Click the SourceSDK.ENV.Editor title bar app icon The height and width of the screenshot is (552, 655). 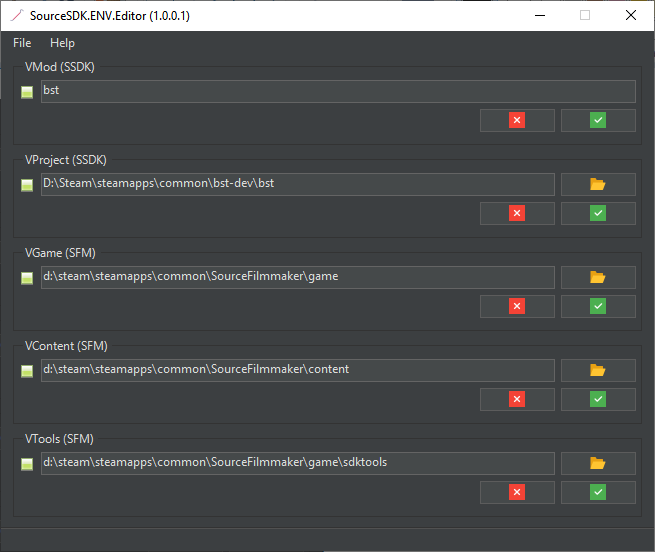[x=17, y=15]
